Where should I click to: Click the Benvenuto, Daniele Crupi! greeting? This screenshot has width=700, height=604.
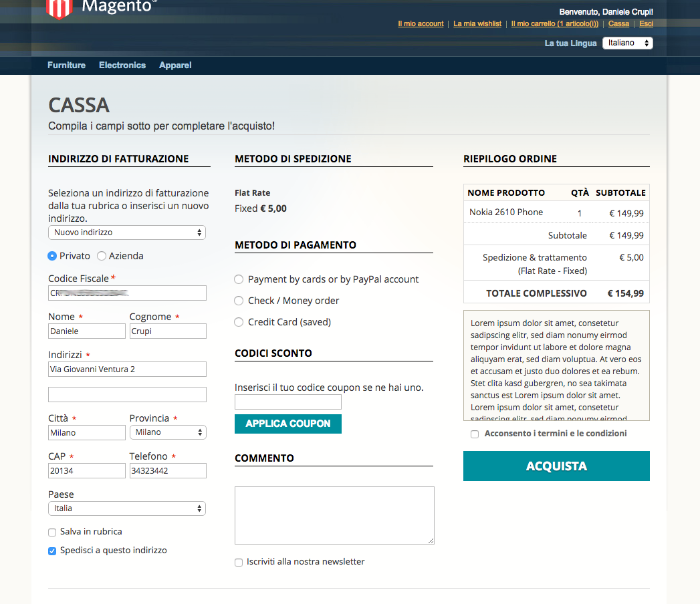pyautogui.click(x=606, y=12)
